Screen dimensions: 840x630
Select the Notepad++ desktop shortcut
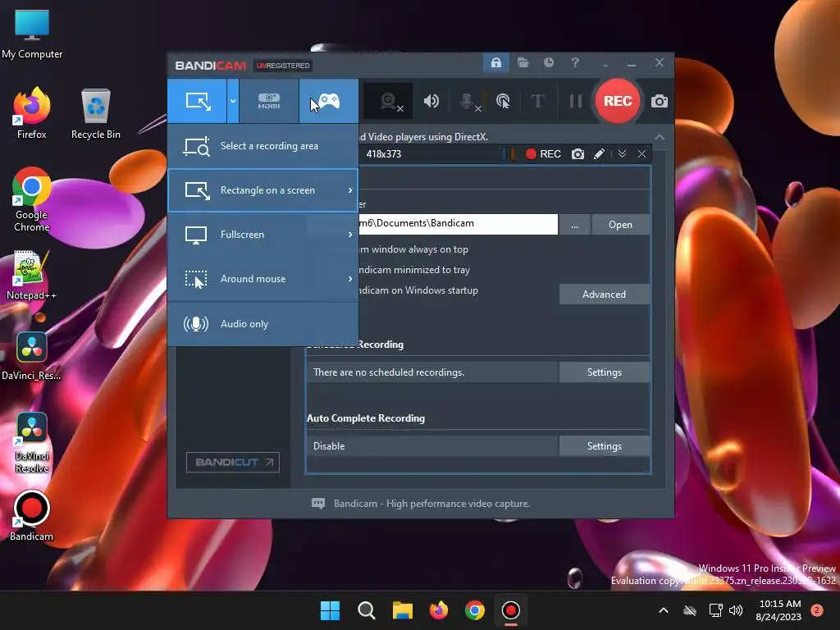tap(32, 275)
